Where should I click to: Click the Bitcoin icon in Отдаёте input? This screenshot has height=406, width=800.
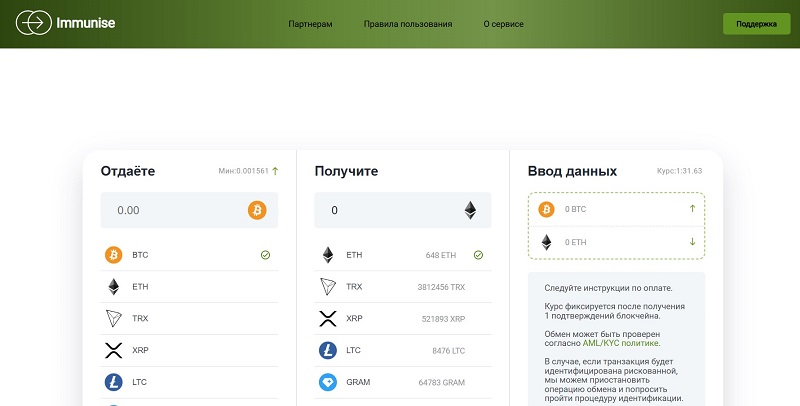click(x=257, y=210)
